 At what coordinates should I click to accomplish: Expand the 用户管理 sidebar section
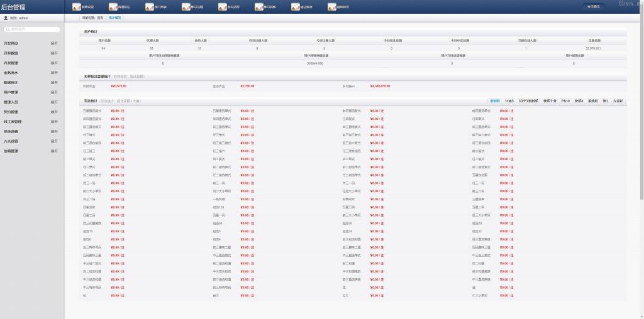tap(54, 92)
